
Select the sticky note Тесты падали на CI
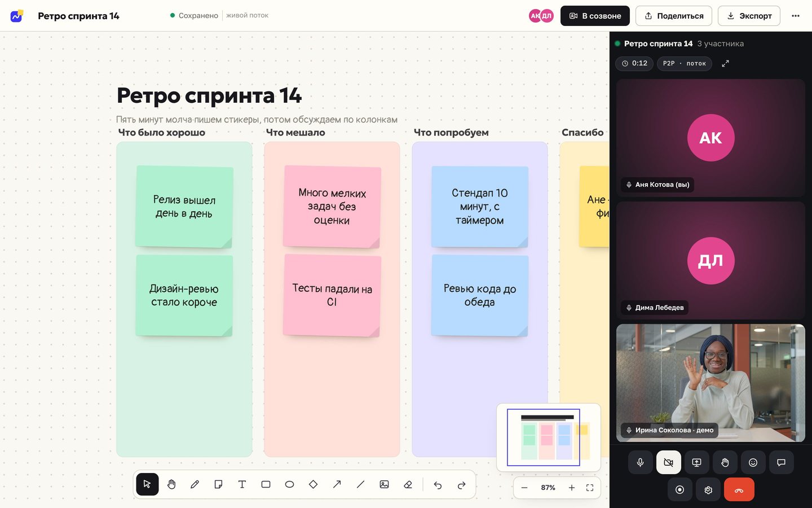332,295
